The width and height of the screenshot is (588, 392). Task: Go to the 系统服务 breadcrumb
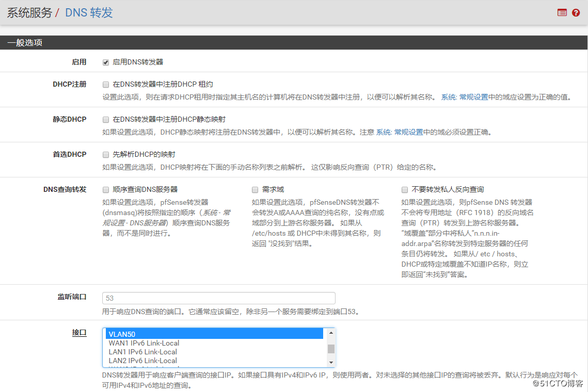click(x=29, y=13)
